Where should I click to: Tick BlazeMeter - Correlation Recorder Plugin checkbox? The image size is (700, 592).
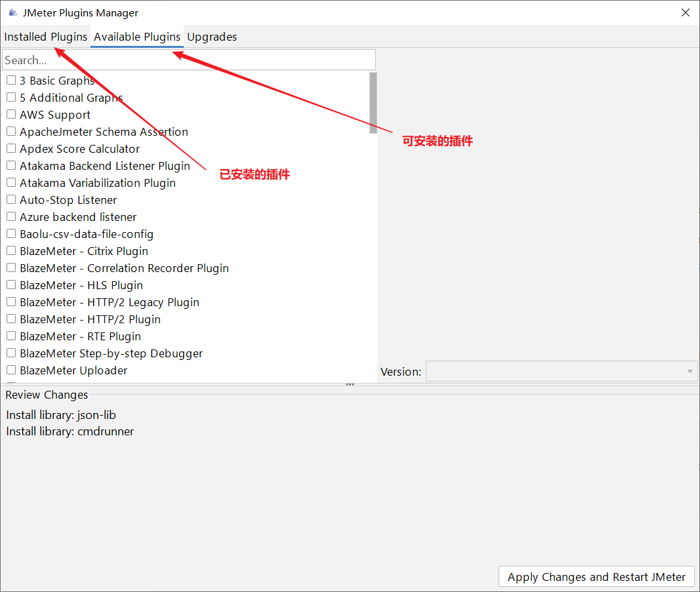[11, 267]
